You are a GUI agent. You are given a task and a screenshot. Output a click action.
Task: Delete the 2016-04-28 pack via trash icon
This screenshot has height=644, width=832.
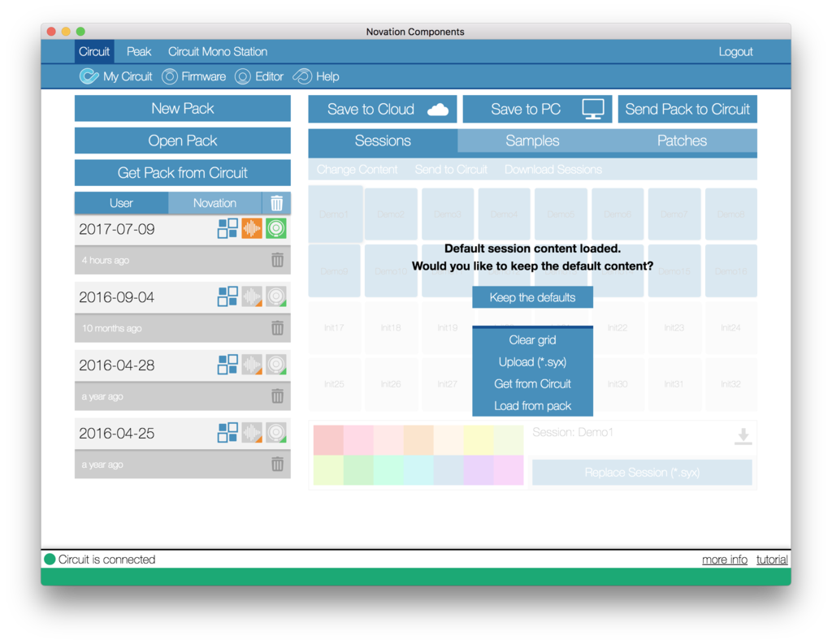(277, 395)
